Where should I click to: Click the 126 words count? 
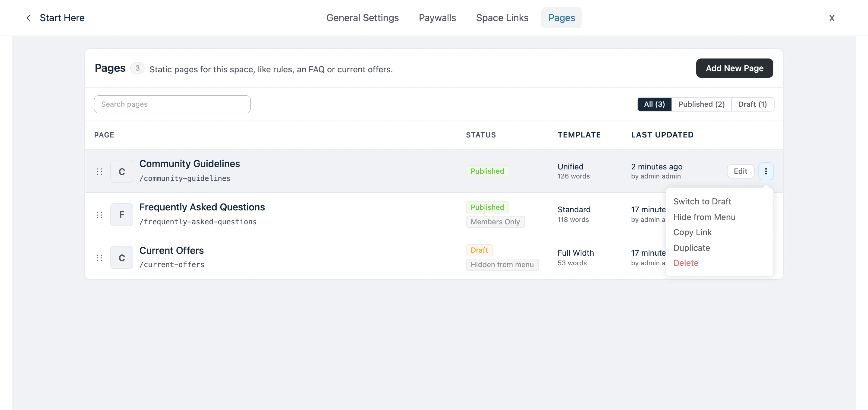pos(574,176)
